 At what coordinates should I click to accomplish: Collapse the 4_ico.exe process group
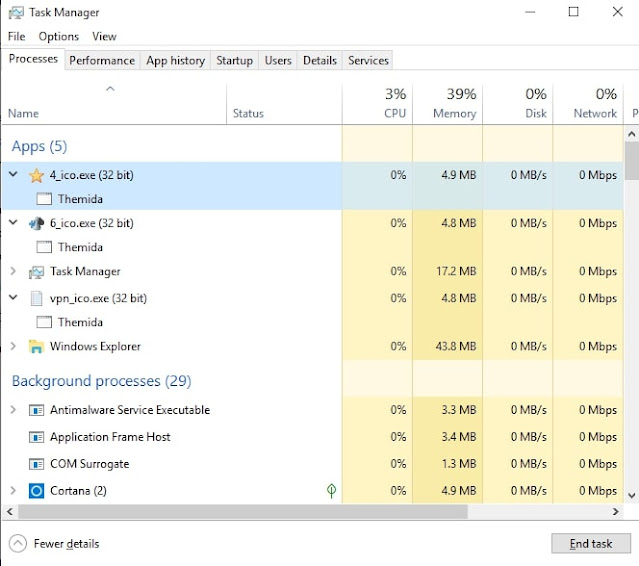point(13,174)
